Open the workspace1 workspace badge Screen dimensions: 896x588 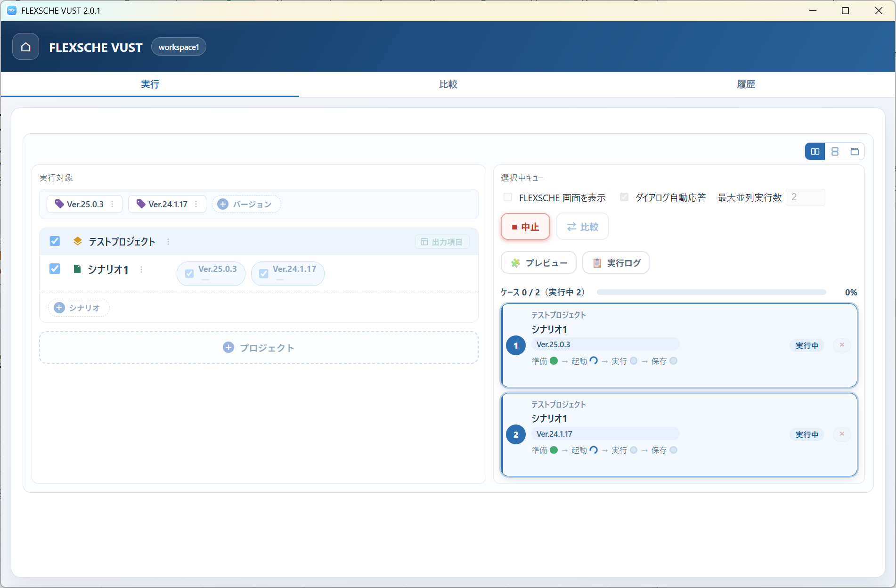179,47
